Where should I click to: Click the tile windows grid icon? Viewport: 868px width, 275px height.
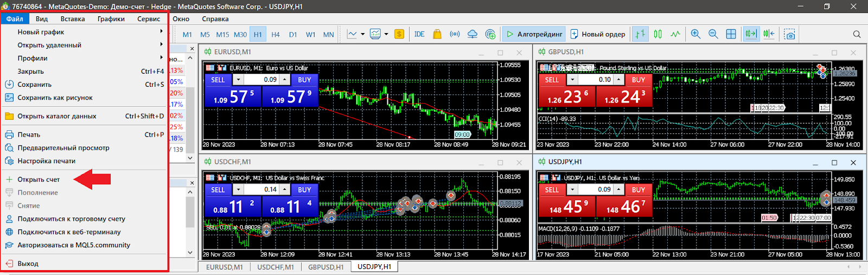click(731, 34)
